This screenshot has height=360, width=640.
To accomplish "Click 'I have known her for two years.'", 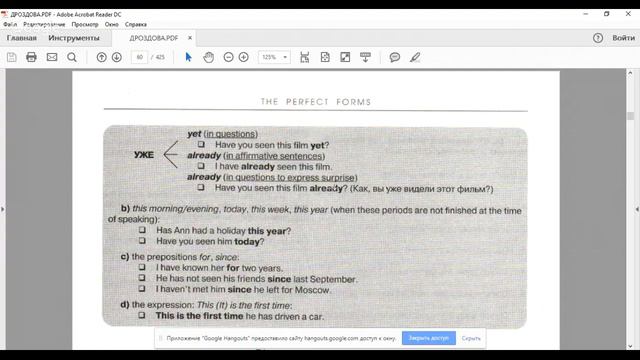I will [x=219, y=268].
